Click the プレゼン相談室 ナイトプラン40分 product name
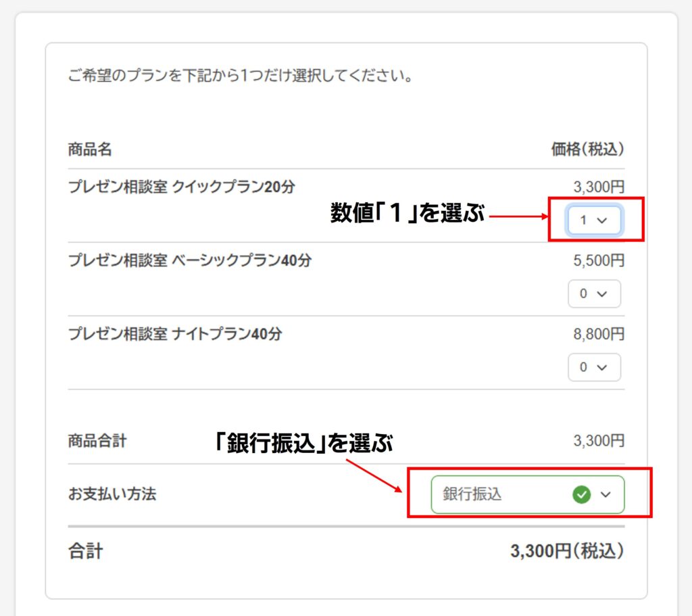Screen dimensions: 692x616 click(175, 334)
